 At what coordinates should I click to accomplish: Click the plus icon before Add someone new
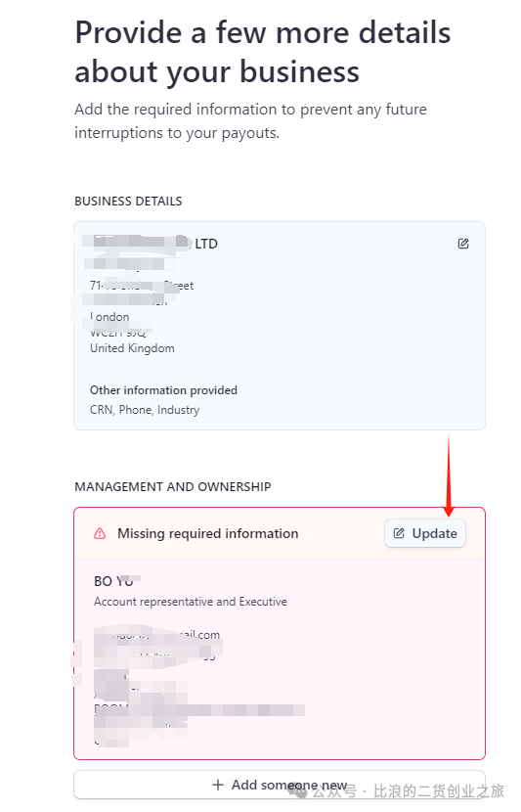(218, 785)
